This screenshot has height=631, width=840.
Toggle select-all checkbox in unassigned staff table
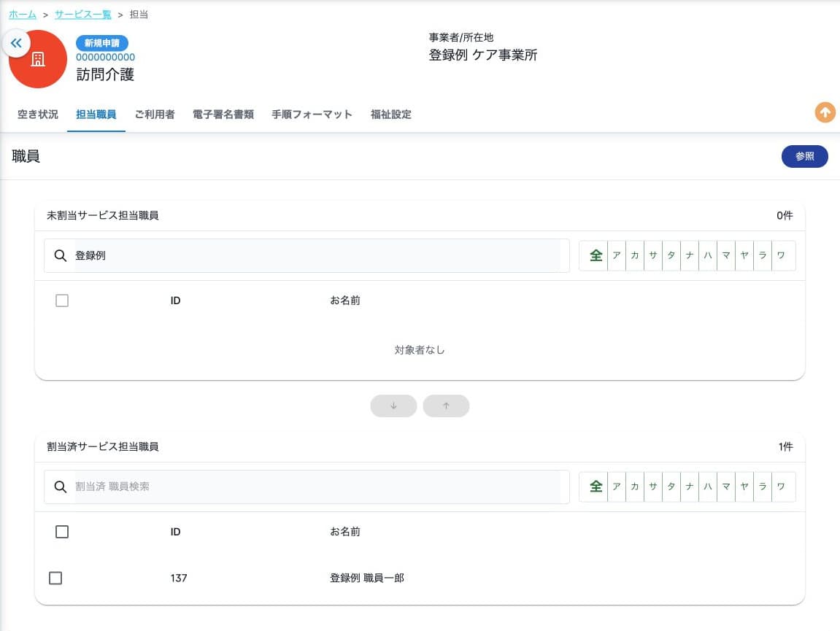tap(62, 301)
